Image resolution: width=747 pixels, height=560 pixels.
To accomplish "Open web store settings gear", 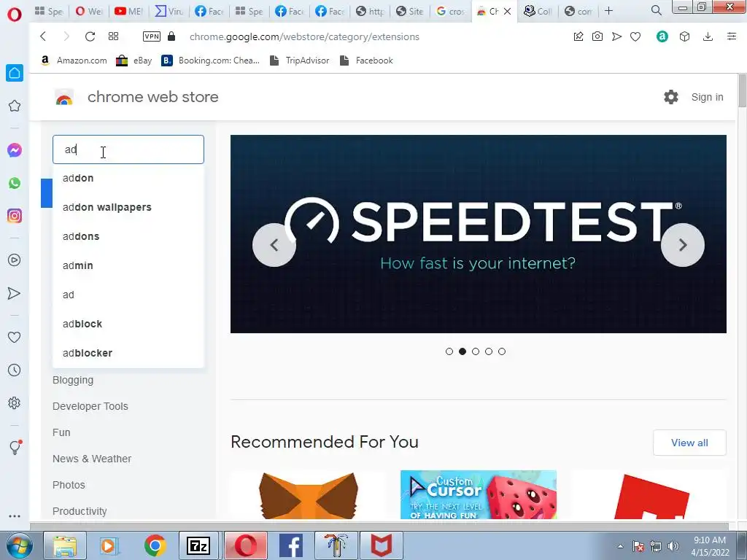I will [671, 97].
